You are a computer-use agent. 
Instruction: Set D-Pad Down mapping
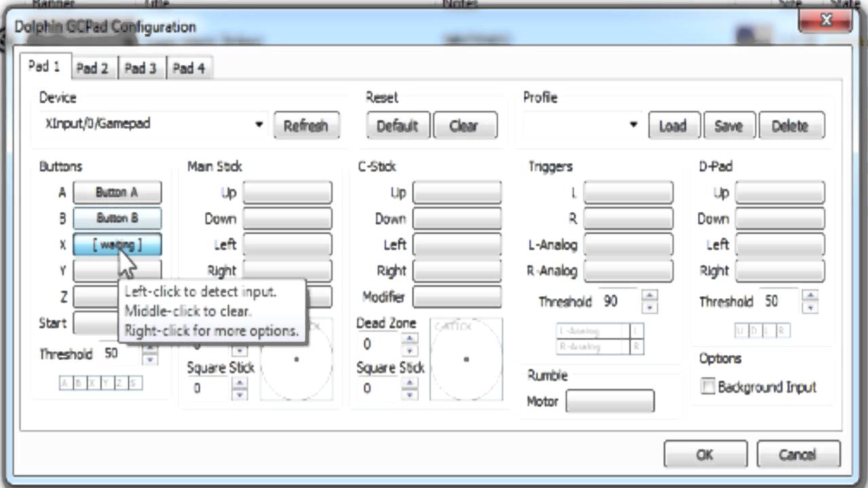(x=780, y=218)
